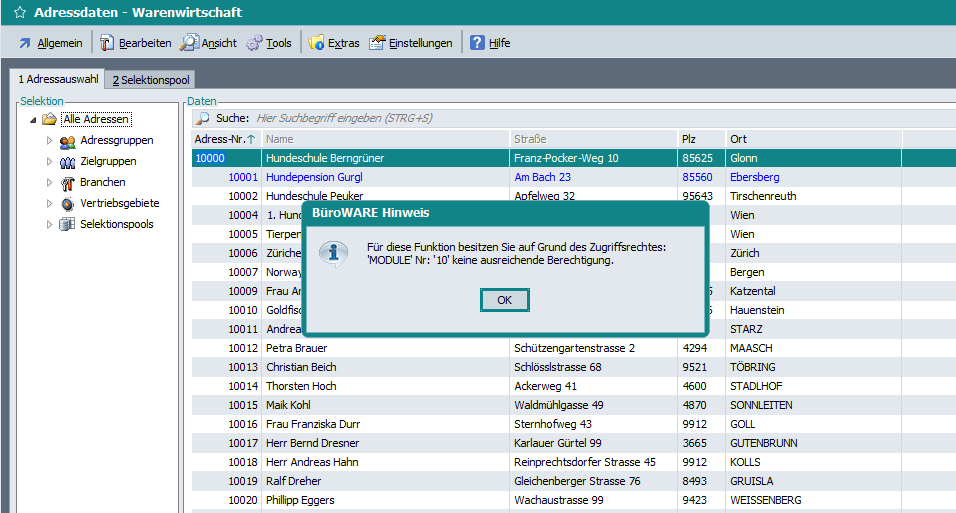Open the Allgemein toolbar menu

tap(50, 43)
